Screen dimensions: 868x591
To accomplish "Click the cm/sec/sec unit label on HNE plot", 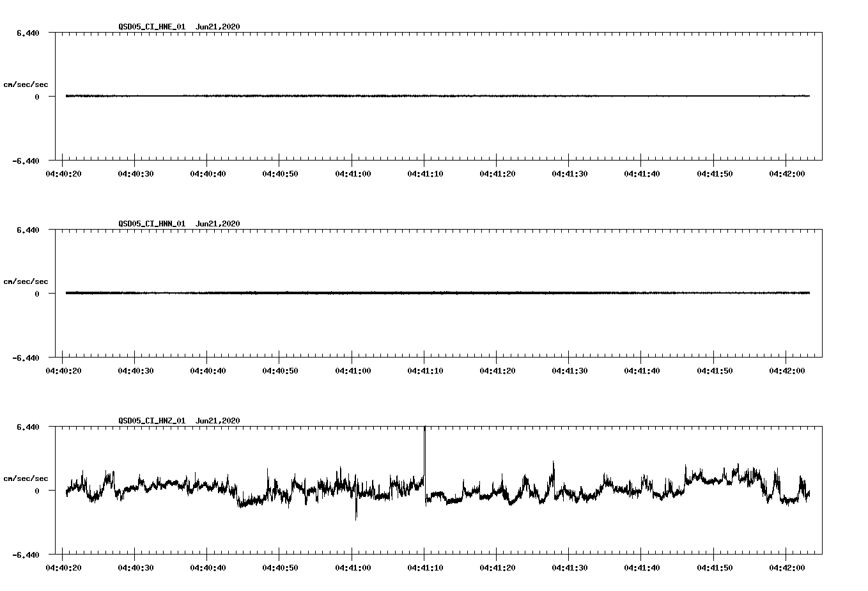I will pos(26,84).
